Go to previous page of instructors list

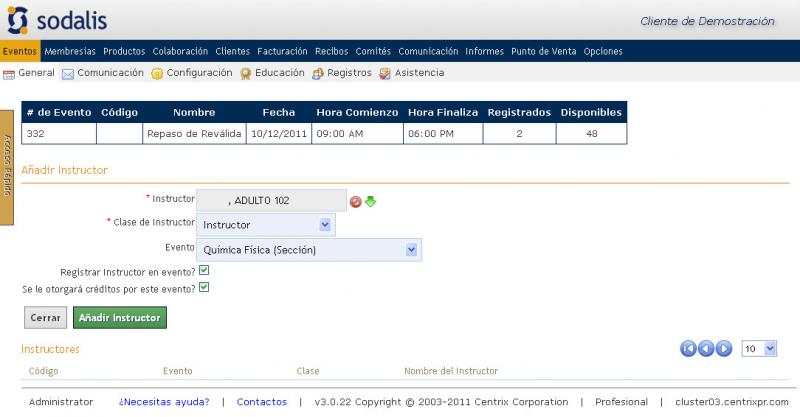click(x=706, y=348)
